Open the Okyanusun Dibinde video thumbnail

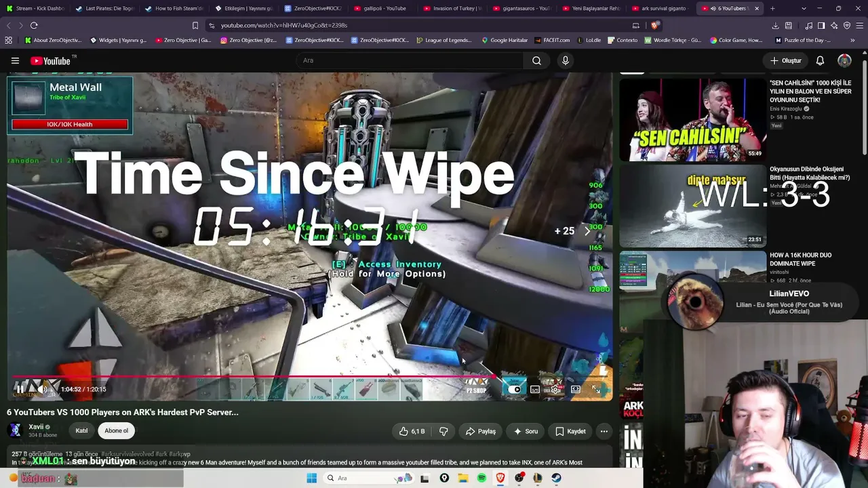692,206
